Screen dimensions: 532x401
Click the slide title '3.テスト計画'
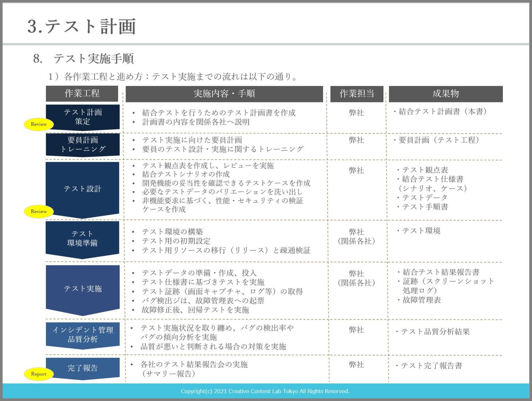(x=81, y=27)
